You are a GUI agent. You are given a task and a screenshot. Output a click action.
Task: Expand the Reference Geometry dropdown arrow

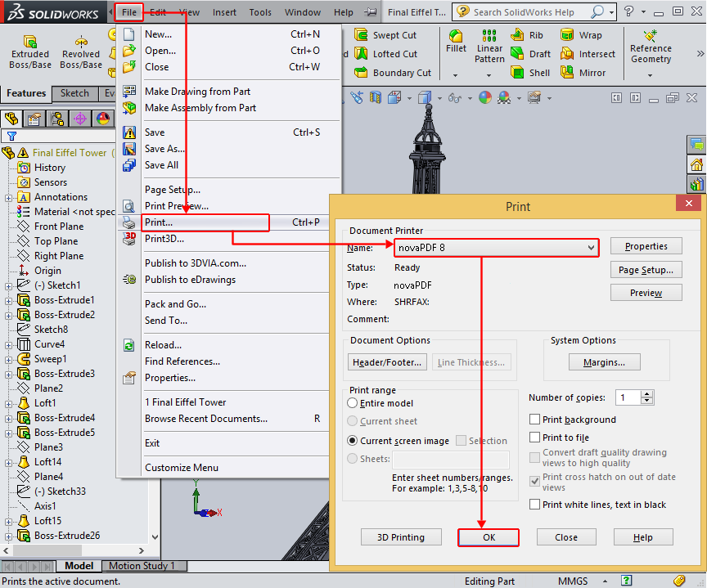(x=651, y=75)
